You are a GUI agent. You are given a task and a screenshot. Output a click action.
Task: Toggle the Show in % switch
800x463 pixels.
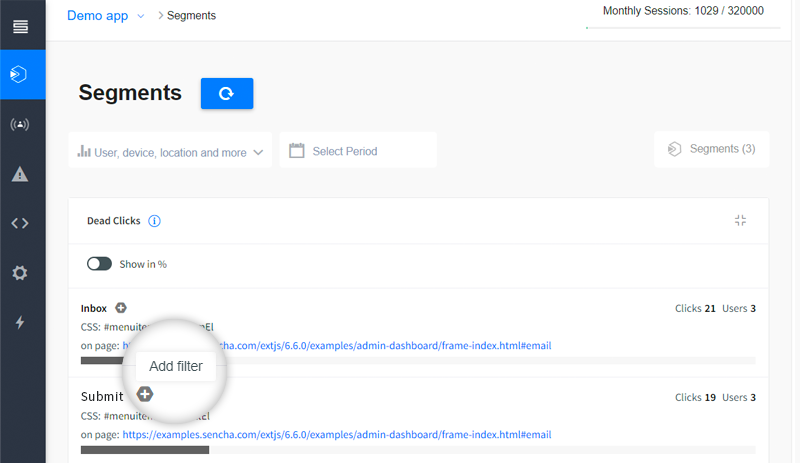point(99,264)
